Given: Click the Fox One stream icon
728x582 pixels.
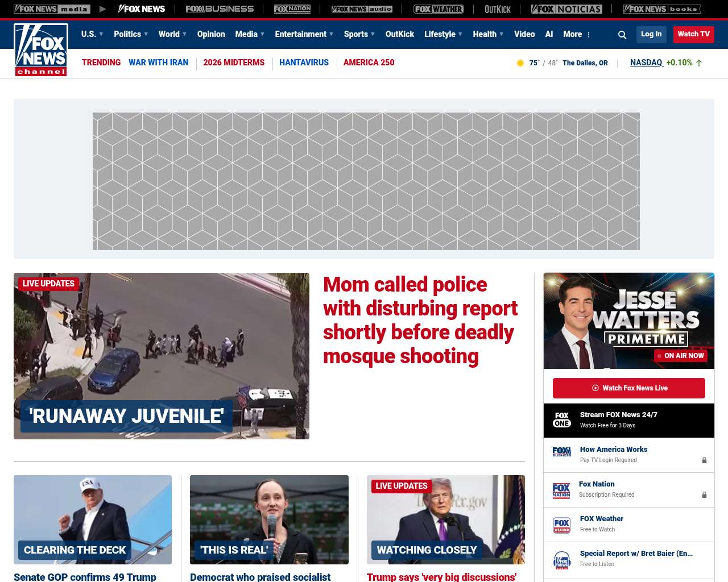Looking at the screenshot, I should click(x=562, y=420).
